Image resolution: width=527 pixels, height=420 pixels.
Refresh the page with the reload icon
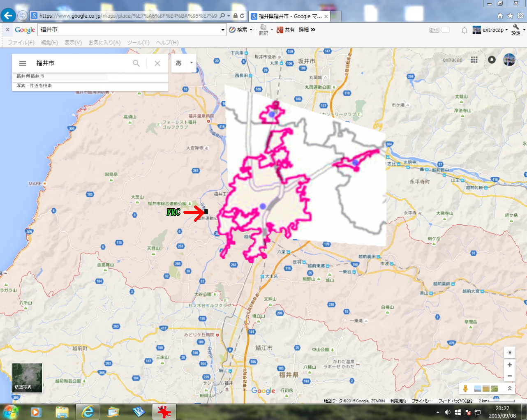click(x=242, y=16)
